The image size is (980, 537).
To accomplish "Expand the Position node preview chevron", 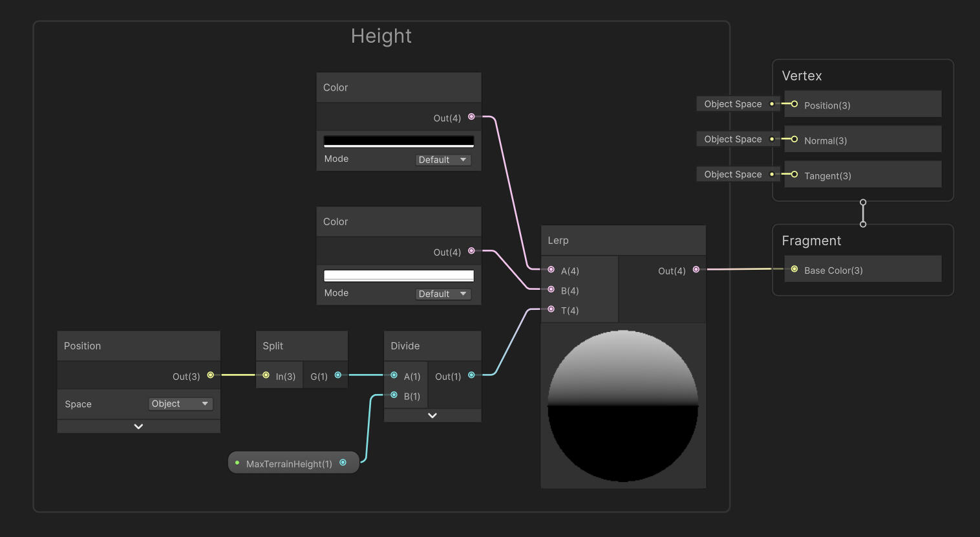I will coord(138,426).
